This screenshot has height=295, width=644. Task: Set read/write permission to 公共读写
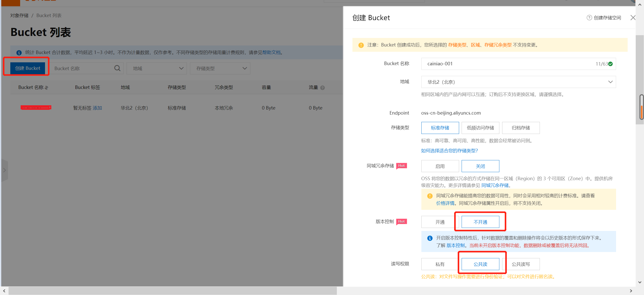(x=521, y=264)
